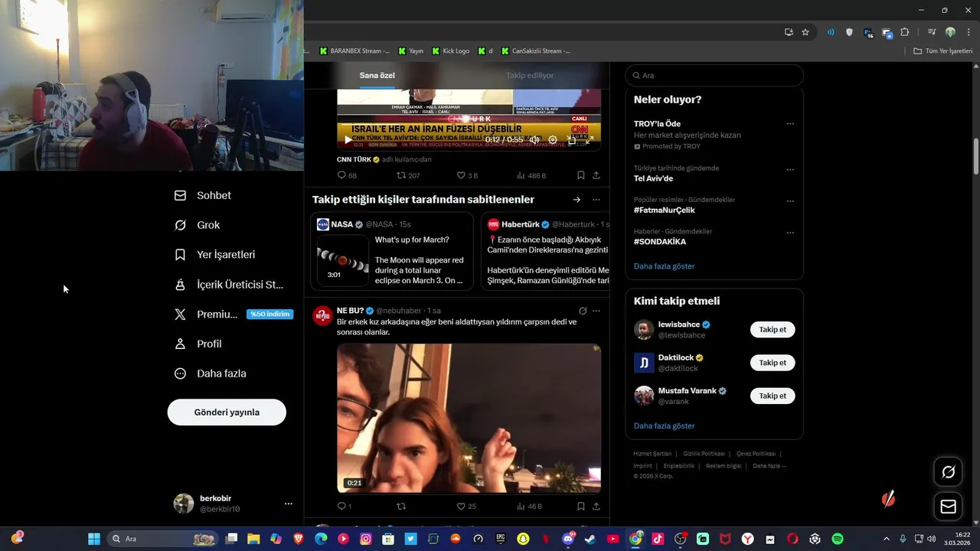Repost the CNN TÜRK post with 207 reposts
This screenshot has height=551, width=980.
407,175
